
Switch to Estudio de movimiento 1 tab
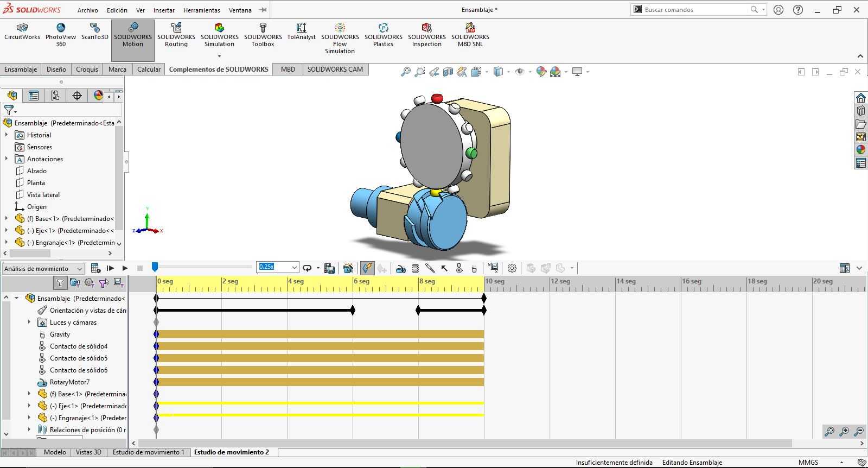(149, 452)
